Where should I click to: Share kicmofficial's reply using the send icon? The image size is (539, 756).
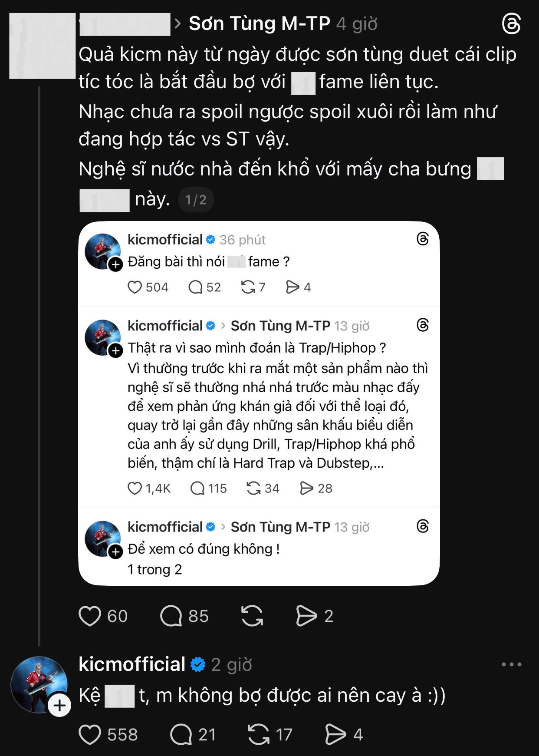[336, 735]
